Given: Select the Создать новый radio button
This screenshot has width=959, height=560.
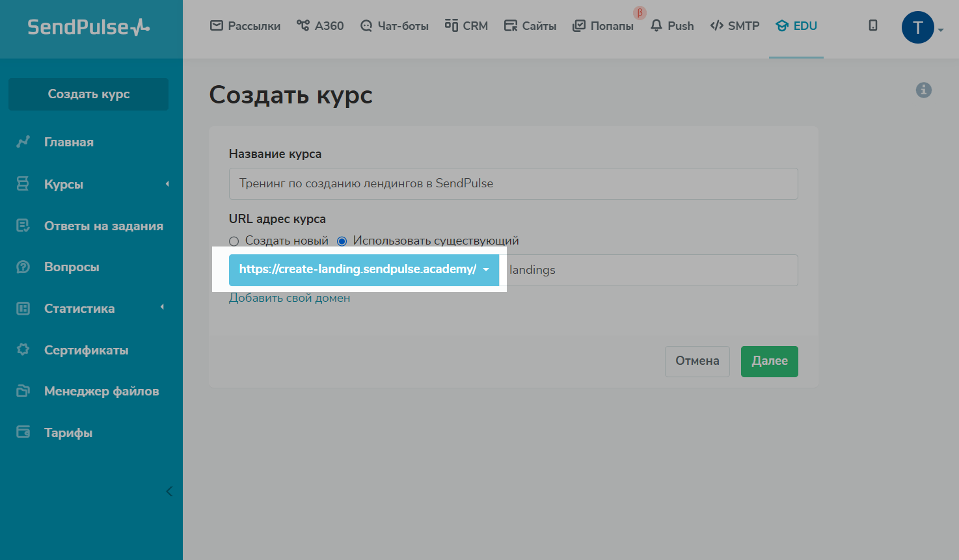Looking at the screenshot, I should (234, 241).
